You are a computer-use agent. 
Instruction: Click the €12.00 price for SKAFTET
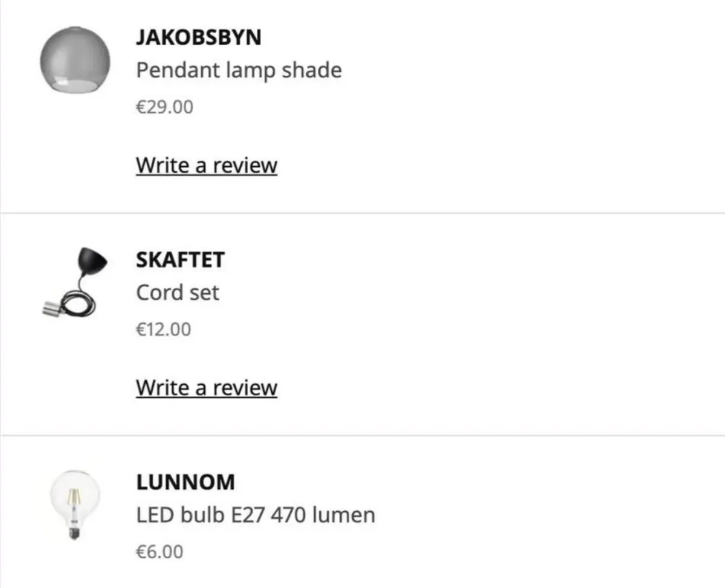163,329
